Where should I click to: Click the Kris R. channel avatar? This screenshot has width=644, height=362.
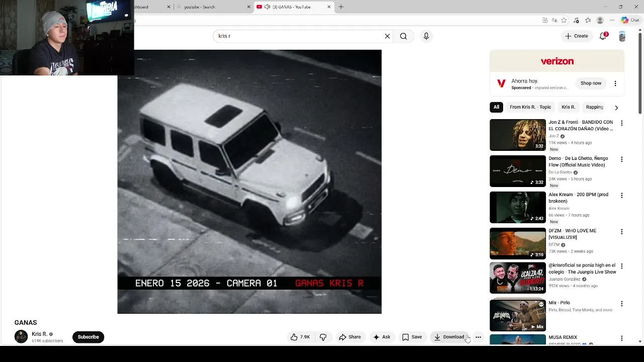tap(21, 337)
